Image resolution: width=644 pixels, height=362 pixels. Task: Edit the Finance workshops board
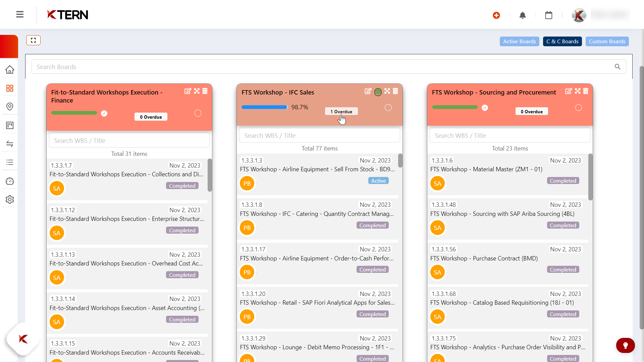(188, 91)
